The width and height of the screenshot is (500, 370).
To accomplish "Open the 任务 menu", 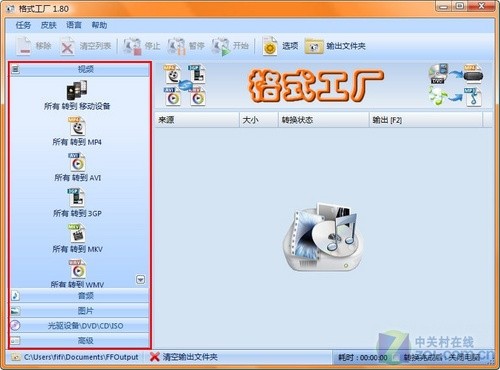I will click(x=23, y=25).
